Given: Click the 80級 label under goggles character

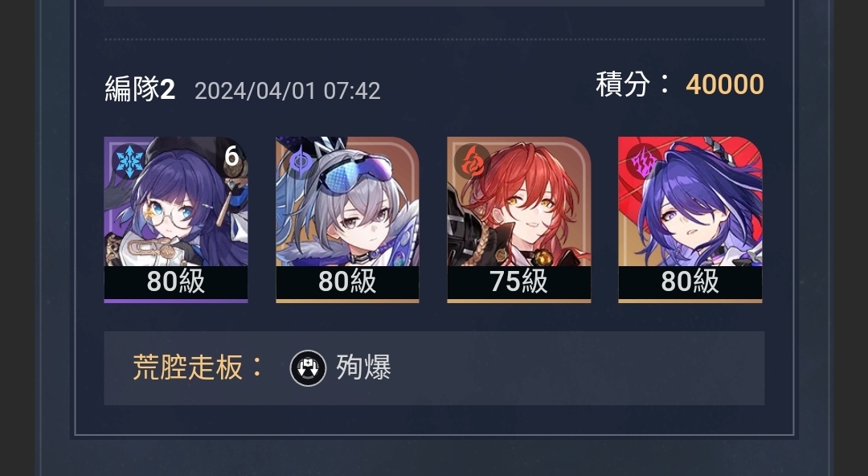Looking at the screenshot, I should point(347,281).
